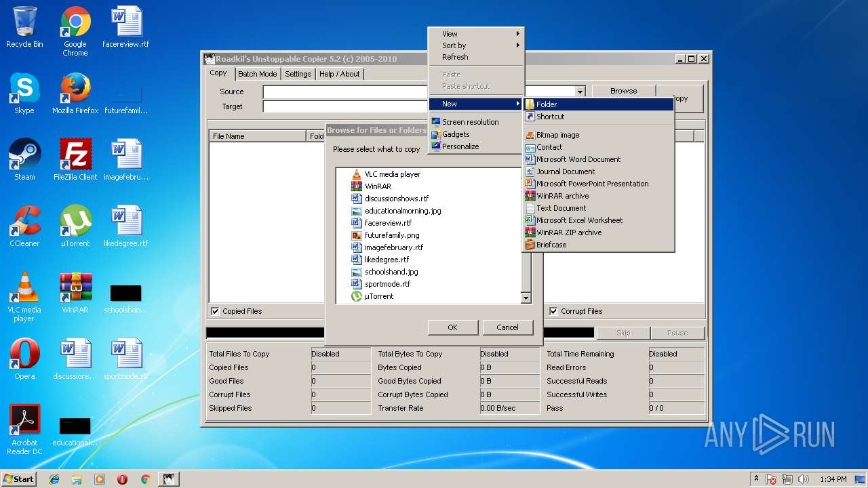The height and width of the screenshot is (488, 868).
Task: Click the Browse button next to Source
Action: point(623,91)
